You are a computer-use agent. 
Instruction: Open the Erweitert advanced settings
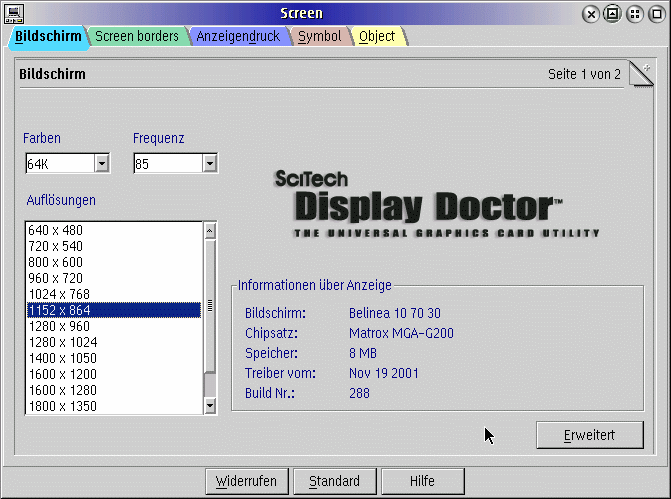(x=590, y=435)
